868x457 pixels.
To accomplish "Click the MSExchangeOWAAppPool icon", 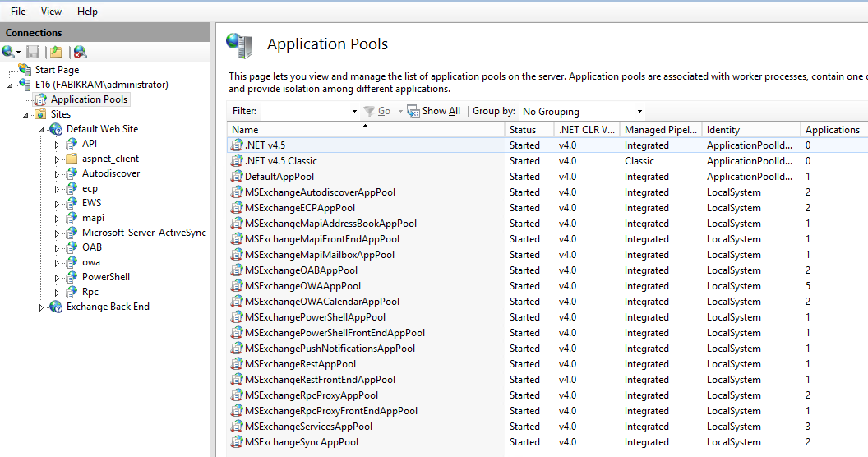I will [237, 285].
